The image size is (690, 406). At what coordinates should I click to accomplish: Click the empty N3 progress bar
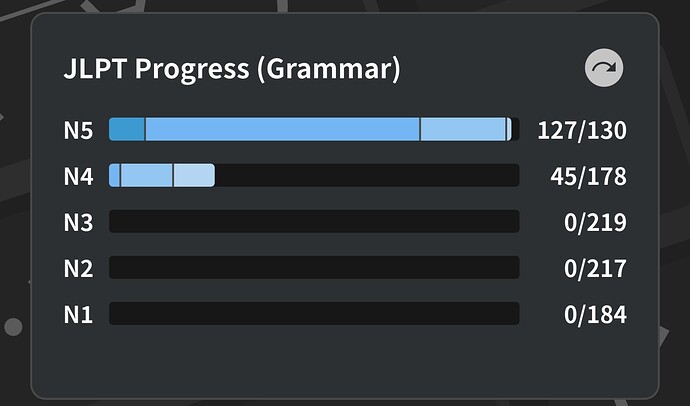314,222
